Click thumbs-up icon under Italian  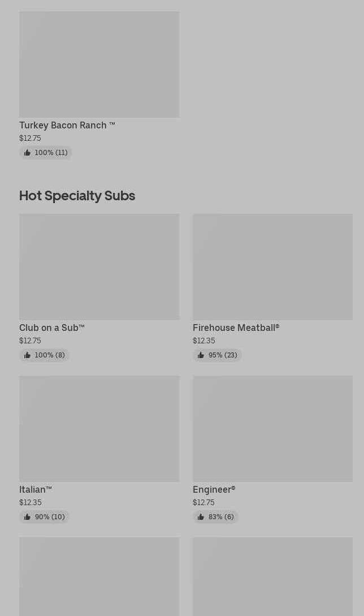[x=27, y=517]
